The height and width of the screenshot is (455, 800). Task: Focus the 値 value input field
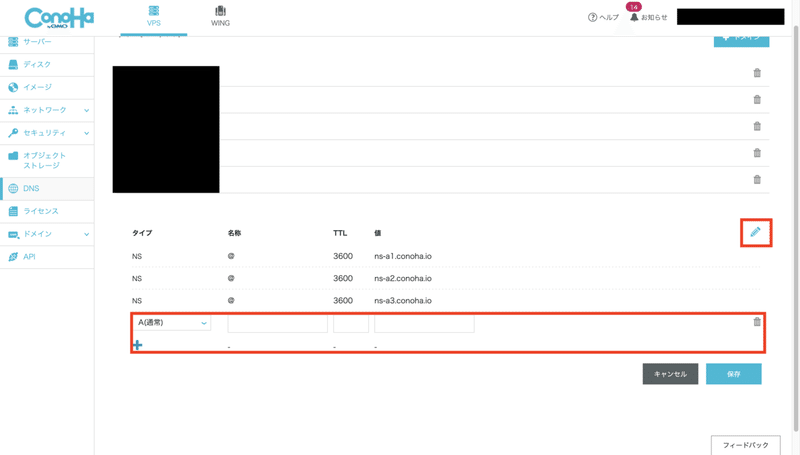coord(424,324)
